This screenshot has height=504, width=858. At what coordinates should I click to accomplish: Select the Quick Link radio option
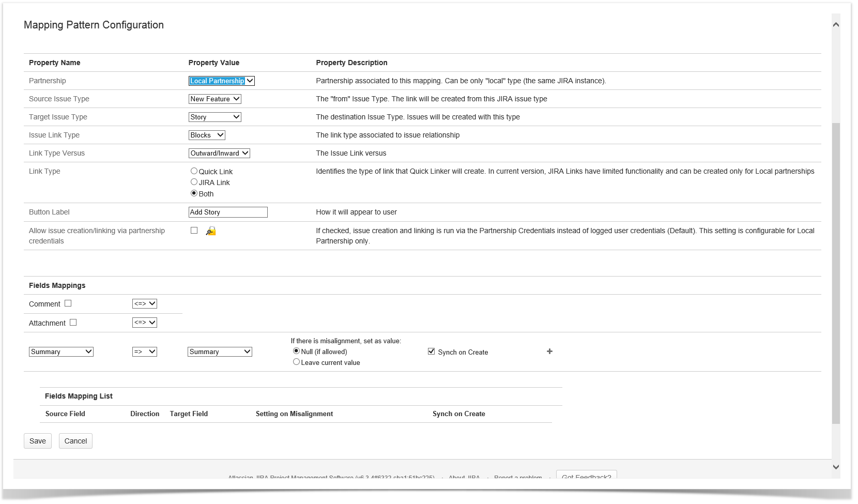pyautogui.click(x=194, y=171)
